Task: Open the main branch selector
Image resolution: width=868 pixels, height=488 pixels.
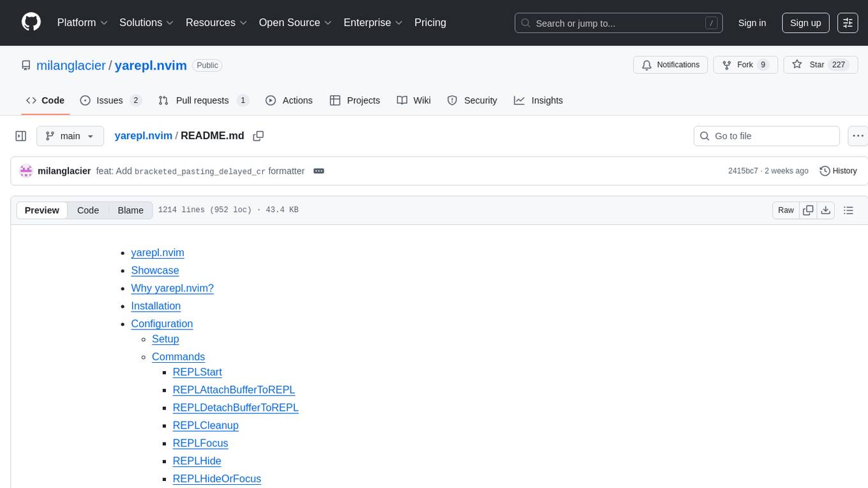Action: pos(70,136)
